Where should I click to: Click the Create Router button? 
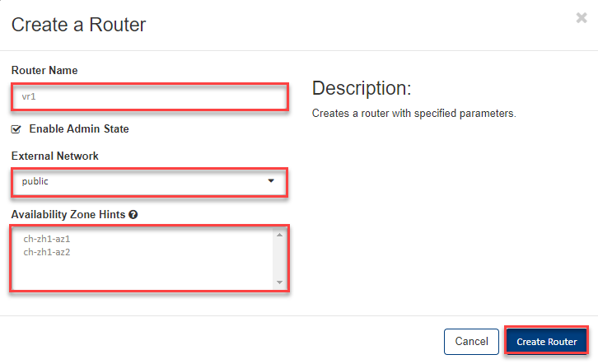(x=546, y=341)
